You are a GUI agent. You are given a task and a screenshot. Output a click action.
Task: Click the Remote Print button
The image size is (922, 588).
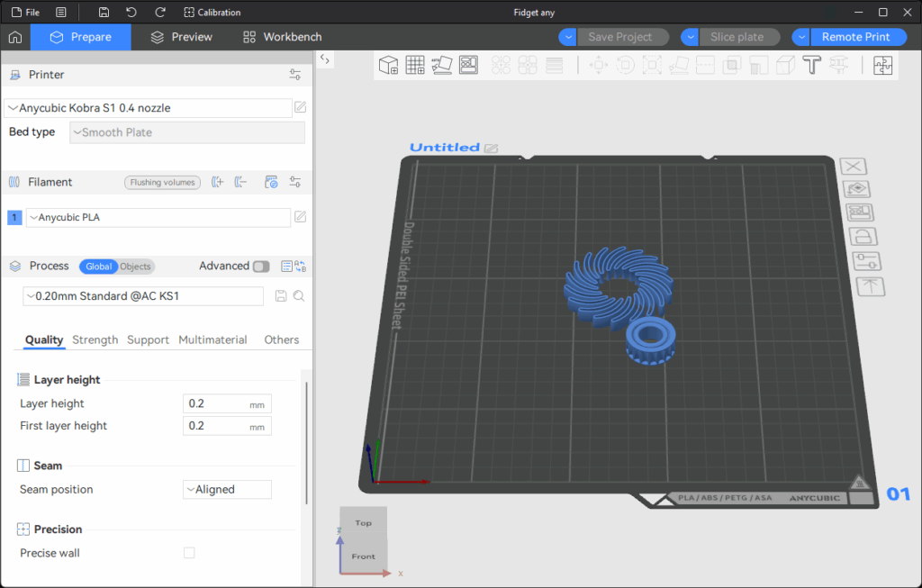tap(854, 37)
